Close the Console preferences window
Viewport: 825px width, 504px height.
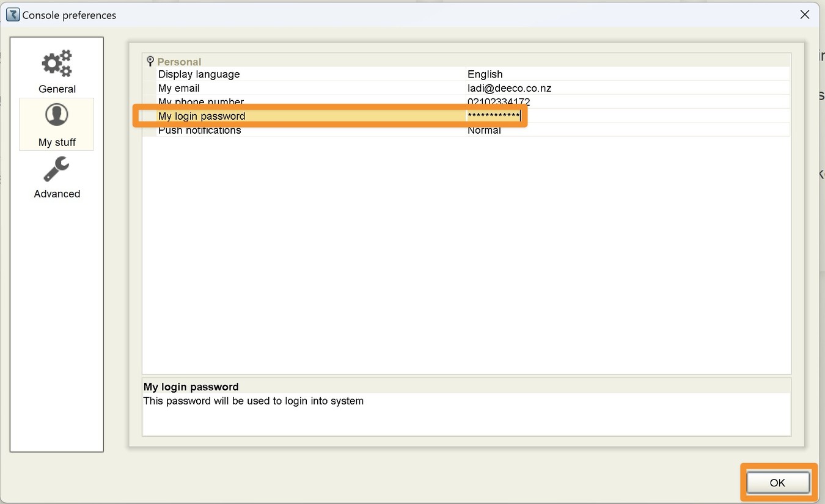point(805,15)
